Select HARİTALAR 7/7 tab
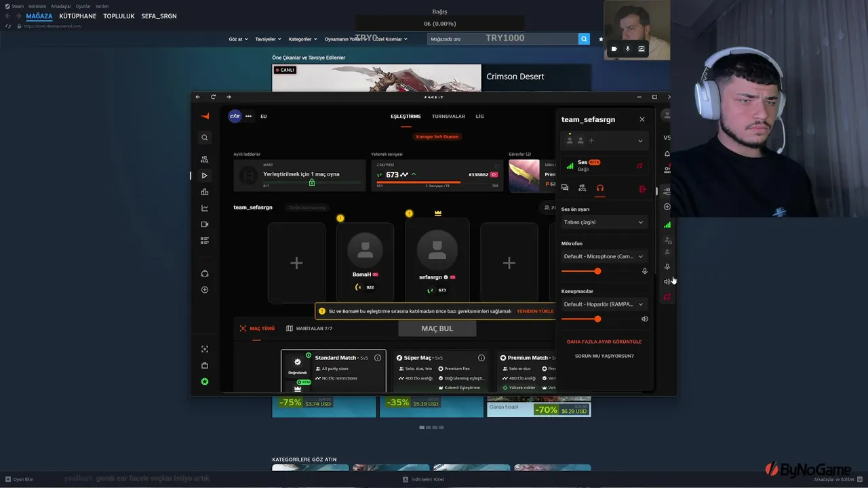 [309, 329]
